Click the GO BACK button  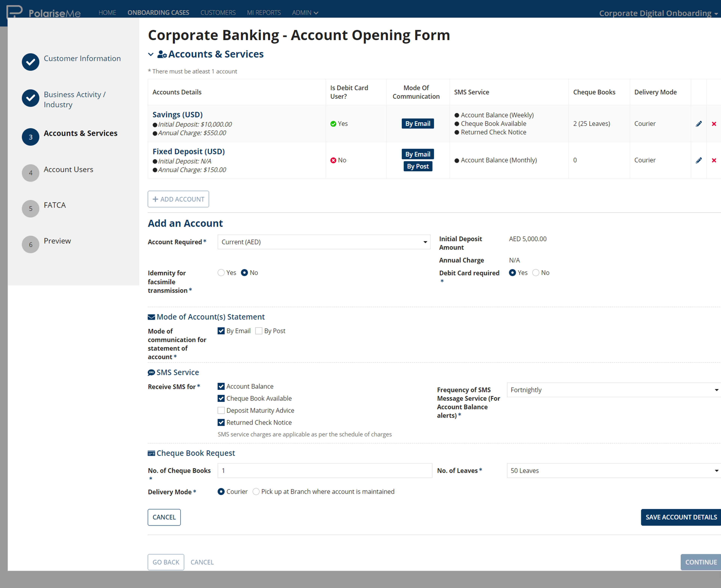166,562
